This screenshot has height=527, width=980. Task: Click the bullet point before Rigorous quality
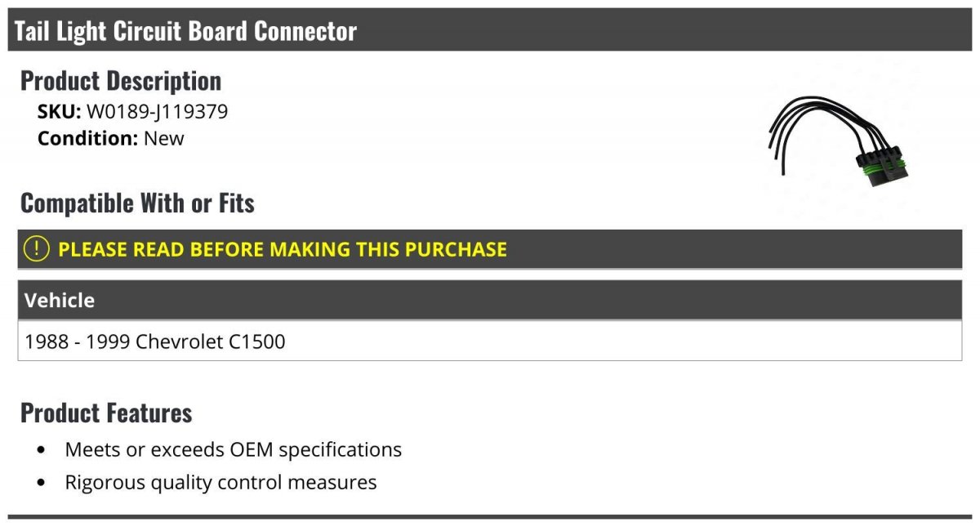[42, 483]
